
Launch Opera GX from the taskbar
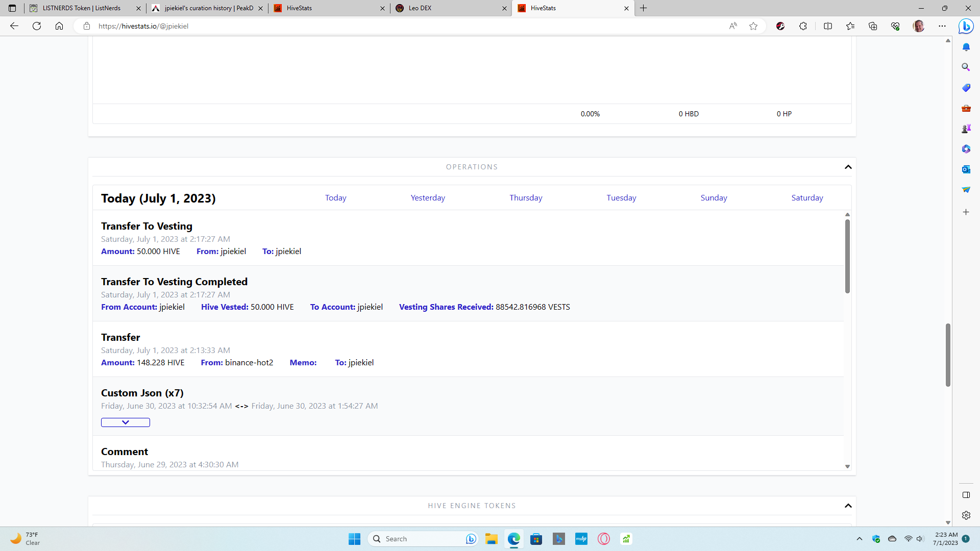click(x=603, y=539)
